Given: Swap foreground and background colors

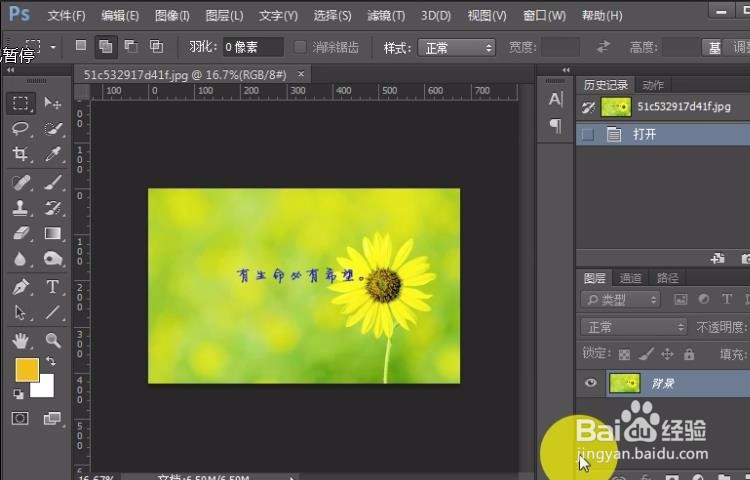Looking at the screenshot, I should pyautogui.click(x=51, y=361).
